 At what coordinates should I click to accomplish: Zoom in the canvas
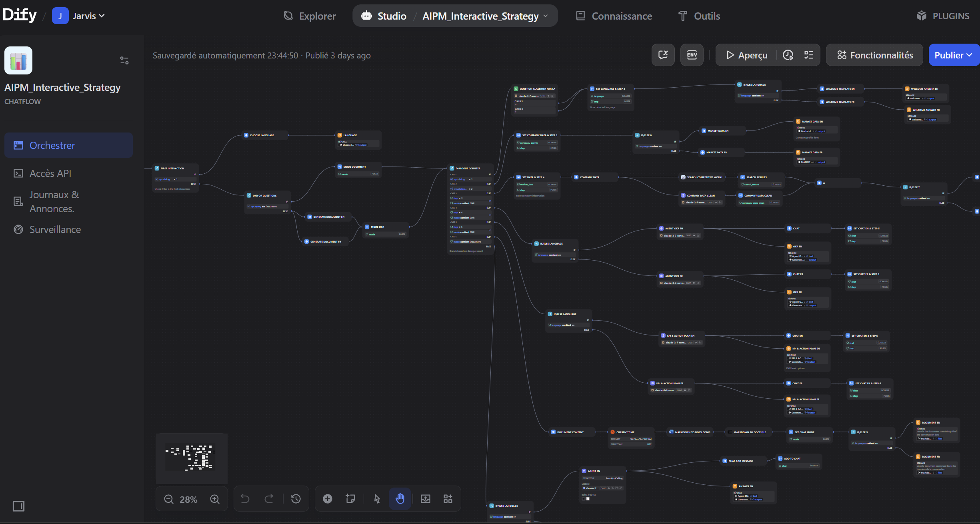tap(215, 499)
